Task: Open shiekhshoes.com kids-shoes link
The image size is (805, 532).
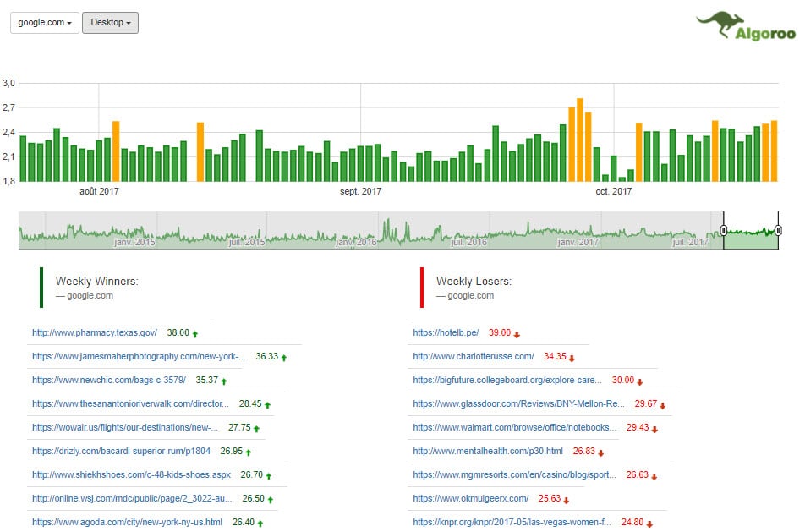Action: (x=131, y=474)
